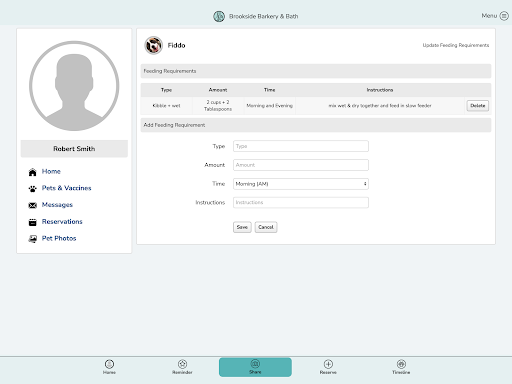Click the Home house icon in sidebar
Viewport: 512px width, 384px height.
point(32,172)
